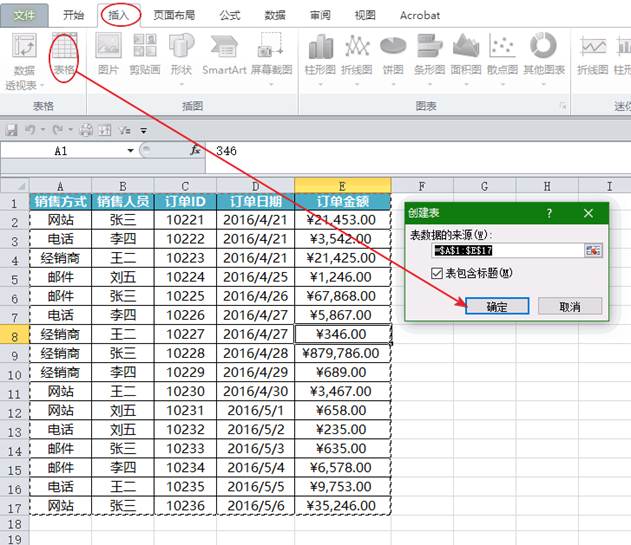631x545 pixels.
Task: Click the range selector icon in 创建表 dialog
Action: [593, 251]
